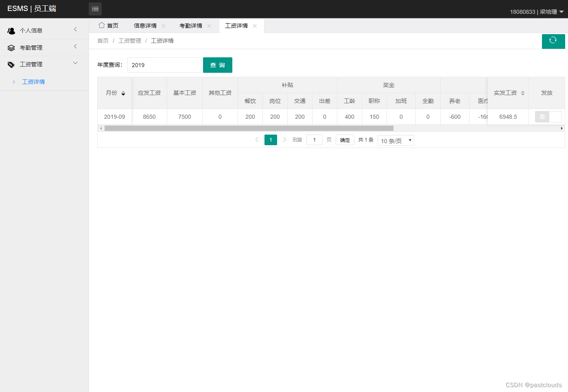
Task: Collapse the 工资管理 sidebar menu
Action: point(44,64)
